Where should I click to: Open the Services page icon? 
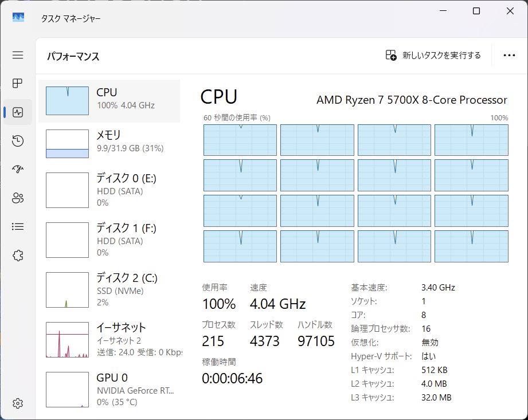click(x=18, y=256)
